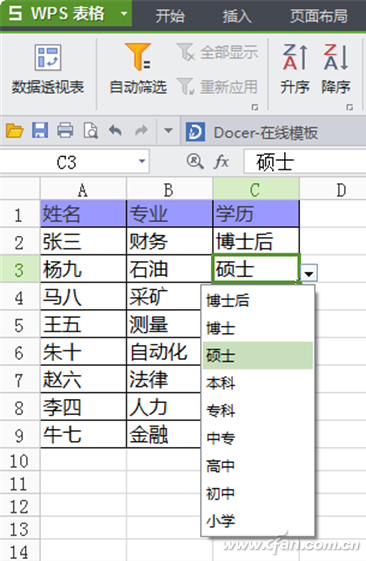Choose 小学 from the dropdown list
This screenshot has height=561, width=366.
(258, 521)
